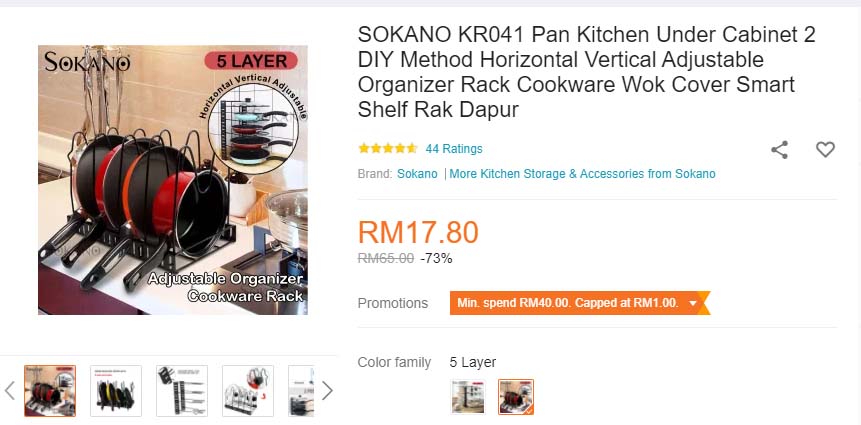Image resolution: width=861 pixels, height=425 pixels.
Task: Click the main product image
Action: pyautogui.click(x=172, y=180)
